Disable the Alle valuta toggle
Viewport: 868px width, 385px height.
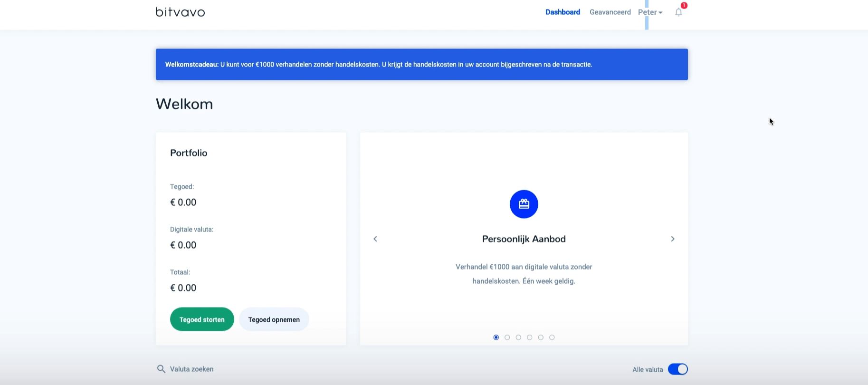coord(677,369)
